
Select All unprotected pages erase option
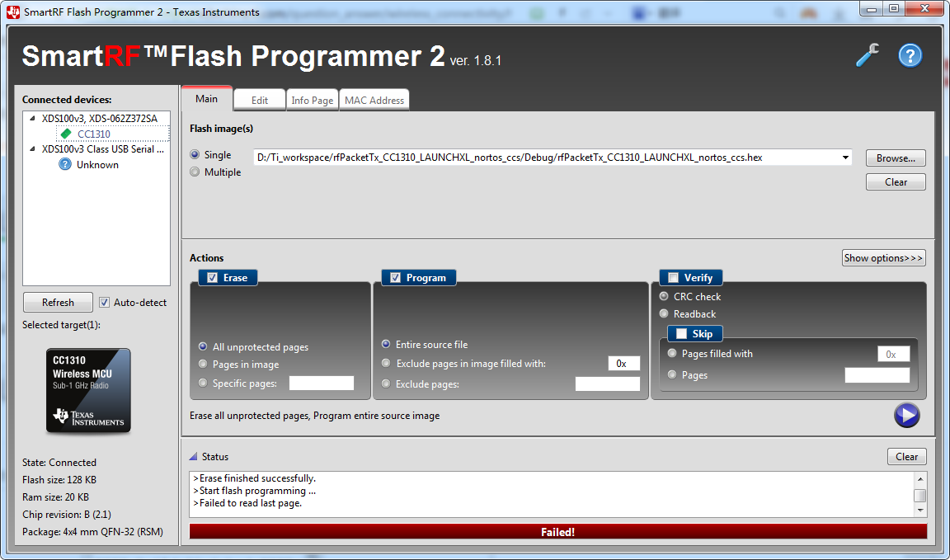pos(203,346)
